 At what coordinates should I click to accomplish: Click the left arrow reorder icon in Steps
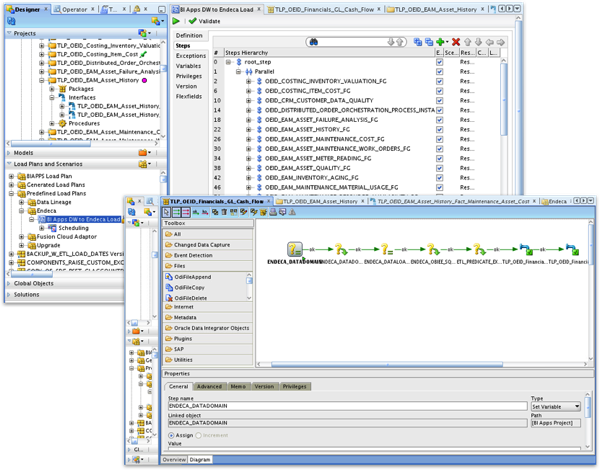pos(489,42)
